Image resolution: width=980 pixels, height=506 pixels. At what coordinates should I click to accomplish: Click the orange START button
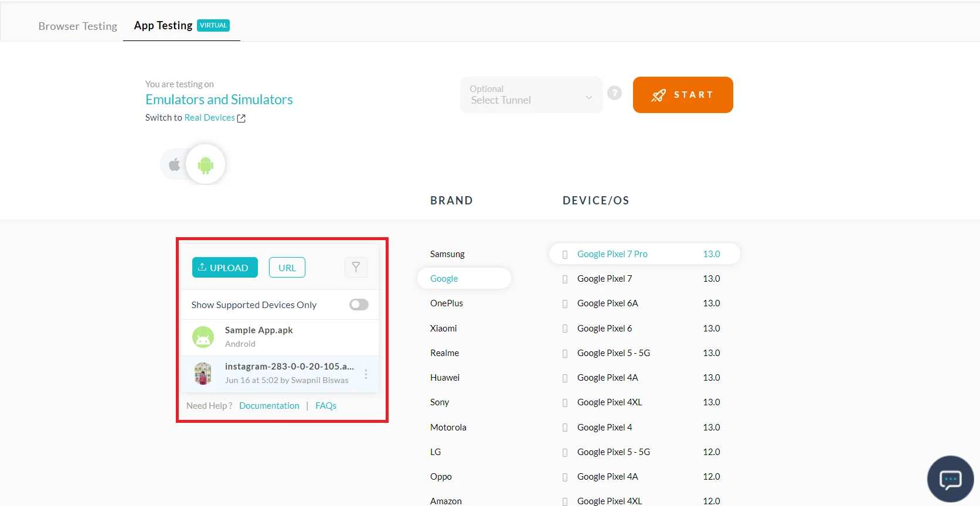click(683, 95)
